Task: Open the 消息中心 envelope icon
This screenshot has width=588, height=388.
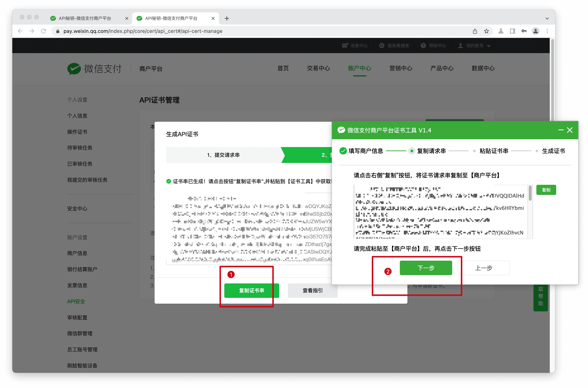Action: click(345, 45)
